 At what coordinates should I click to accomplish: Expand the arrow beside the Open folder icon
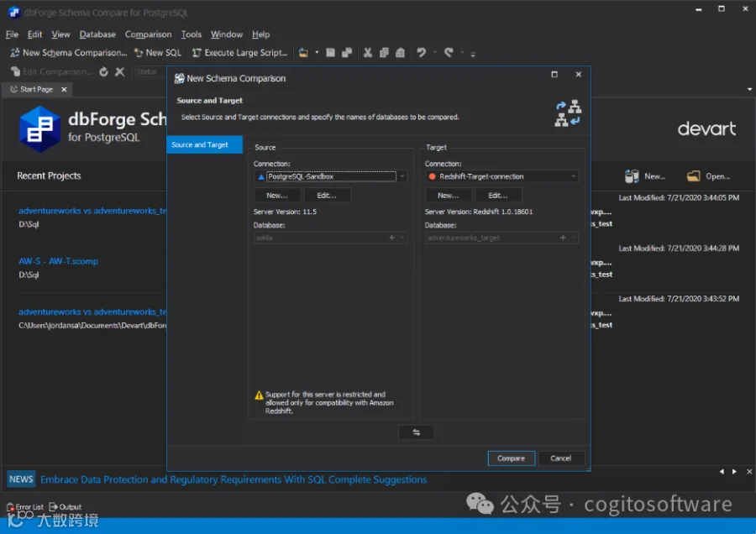click(x=317, y=53)
